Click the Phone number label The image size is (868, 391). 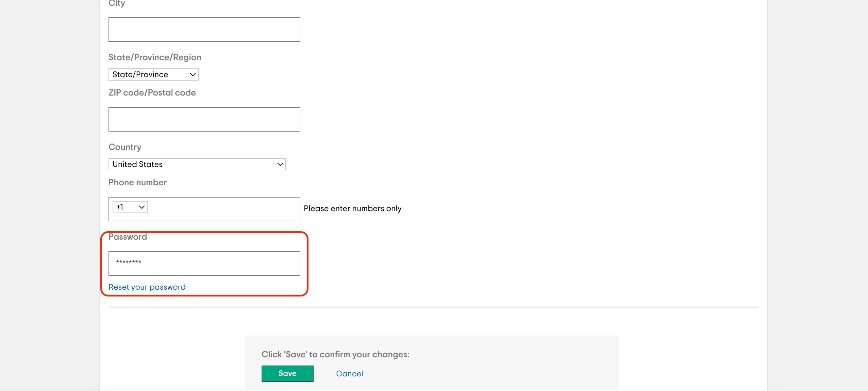137,182
